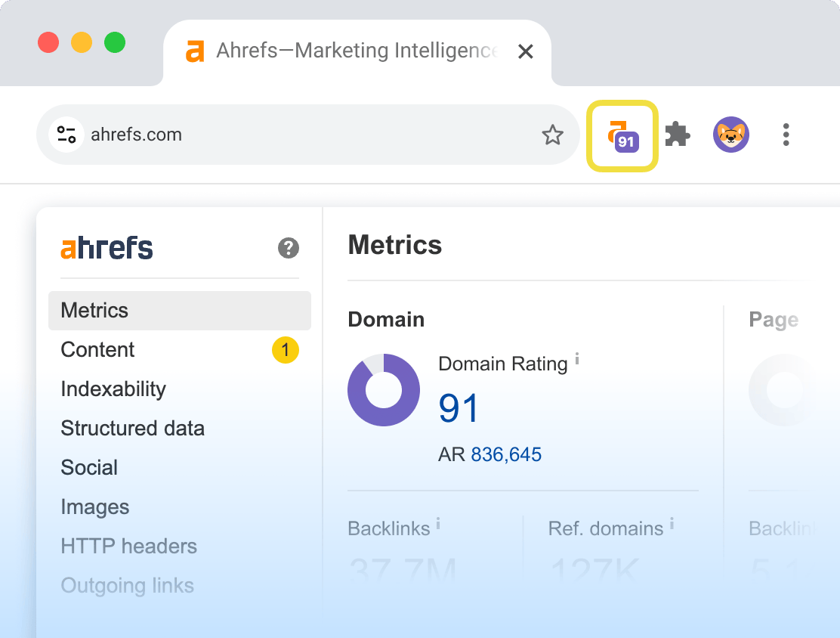Screen dimensions: 840x638
Task: Click the Domain Rating value 91
Action: pos(459,408)
